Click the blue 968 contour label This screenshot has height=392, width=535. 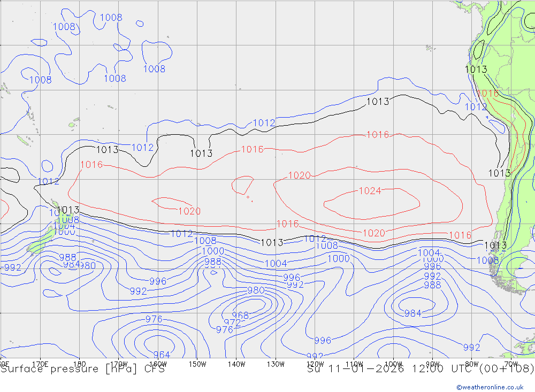coord(240,315)
